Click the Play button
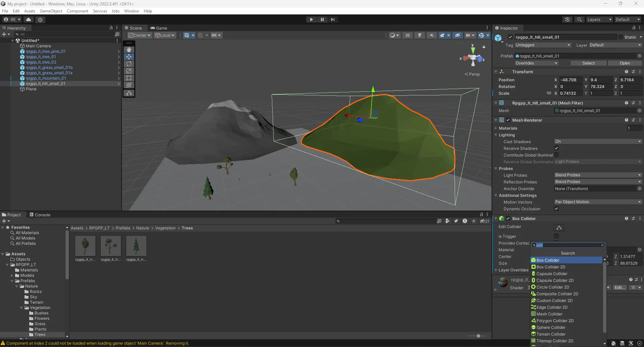Image resolution: width=644 pixels, height=347 pixels. click(311, 19)
